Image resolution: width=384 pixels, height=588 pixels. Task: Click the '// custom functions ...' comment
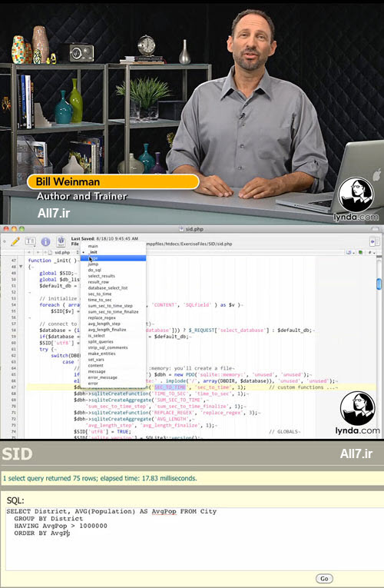303,387
